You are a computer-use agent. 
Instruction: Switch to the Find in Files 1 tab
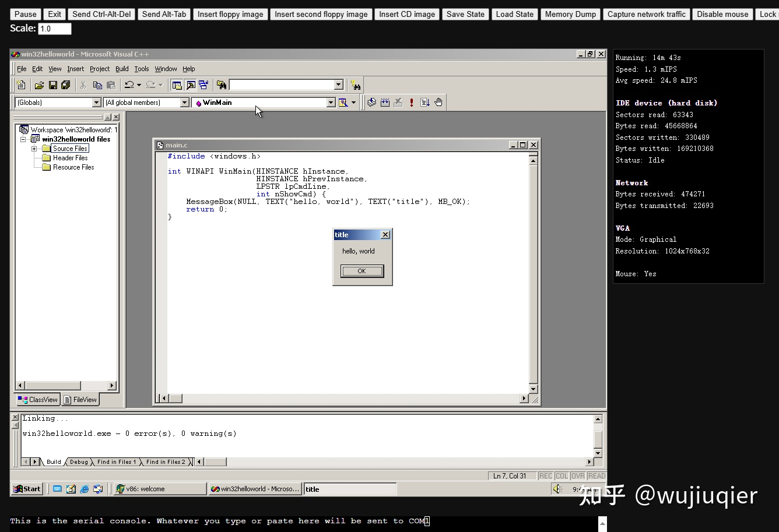116,462
